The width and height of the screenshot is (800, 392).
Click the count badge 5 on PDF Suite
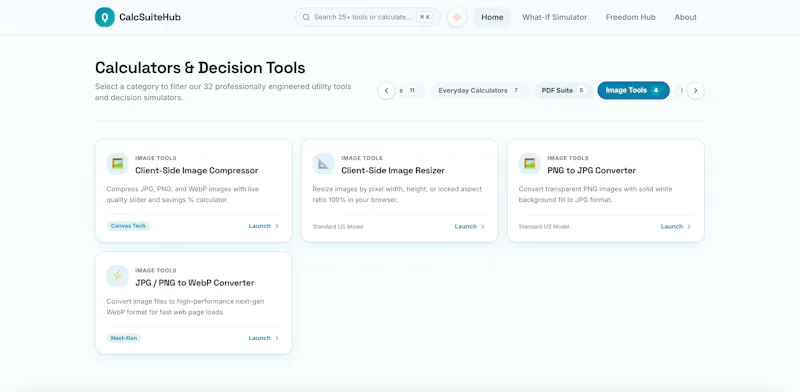tap(581, 90)
